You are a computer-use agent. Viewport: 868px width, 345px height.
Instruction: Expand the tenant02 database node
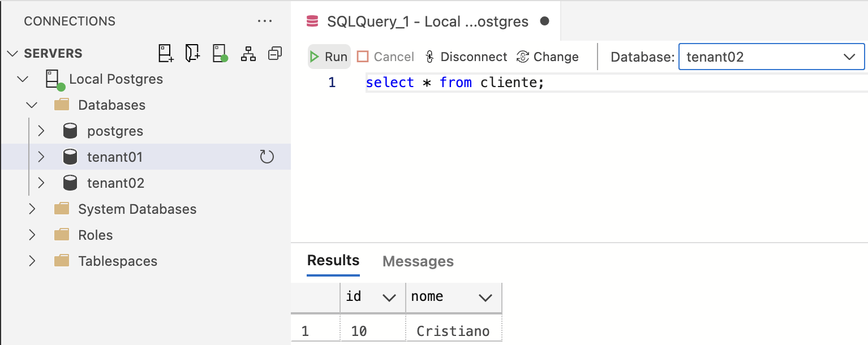coord(41,183)
